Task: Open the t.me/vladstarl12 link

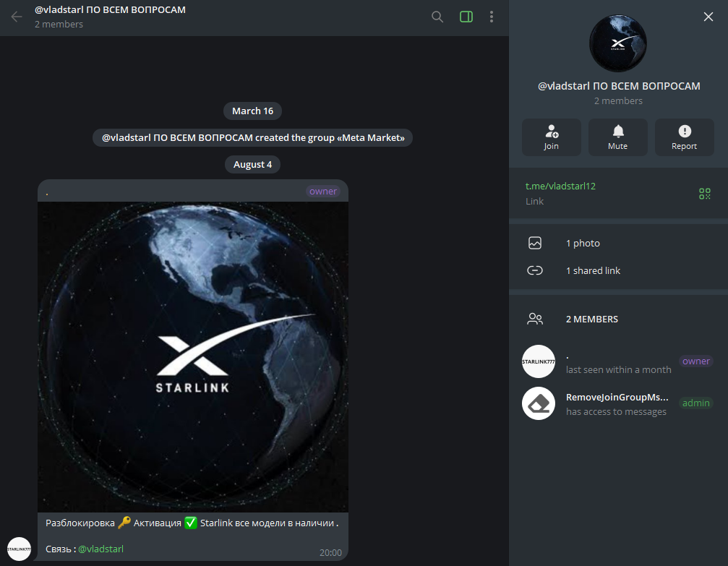Action: 560,186
